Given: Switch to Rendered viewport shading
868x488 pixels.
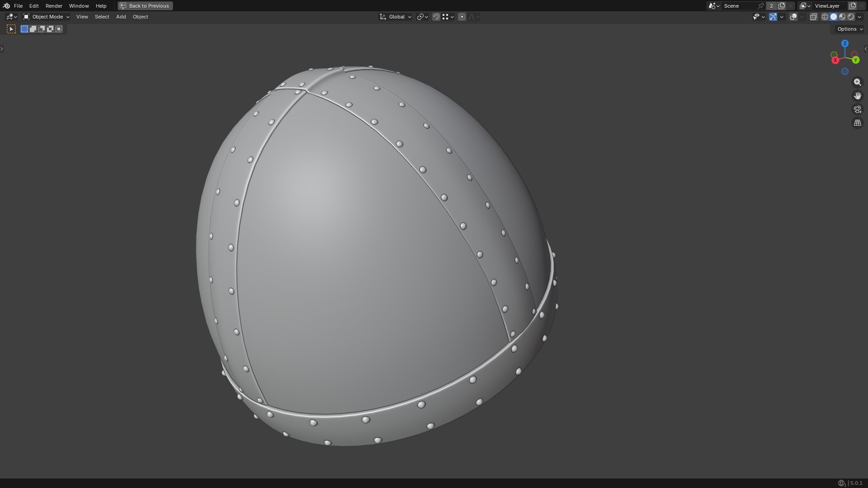Looking at the screenshot, I should click(851, 17).
